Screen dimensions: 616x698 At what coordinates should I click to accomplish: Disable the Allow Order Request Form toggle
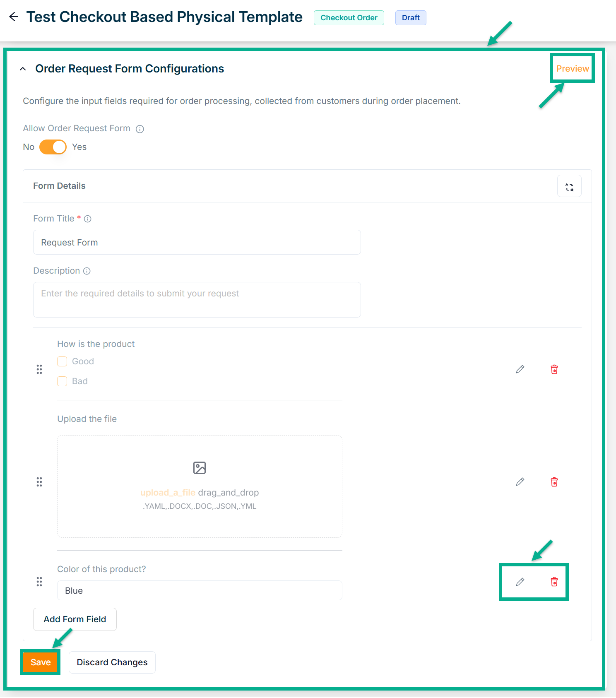click(53, 147)
